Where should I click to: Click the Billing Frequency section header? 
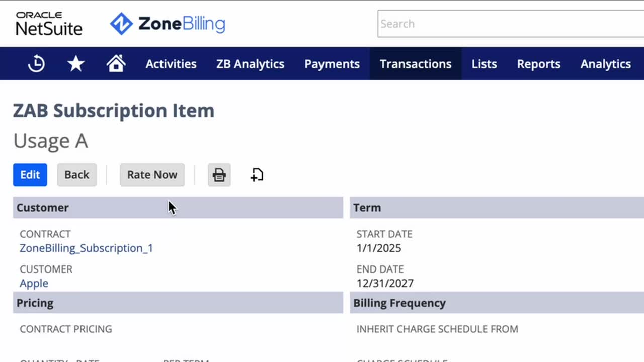click(497, 303)
